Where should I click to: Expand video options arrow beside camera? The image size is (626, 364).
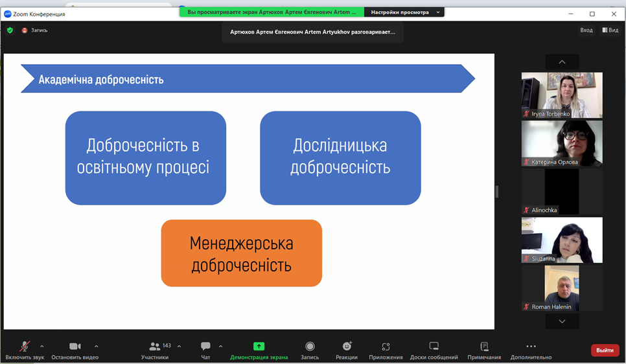click(97, 347)
